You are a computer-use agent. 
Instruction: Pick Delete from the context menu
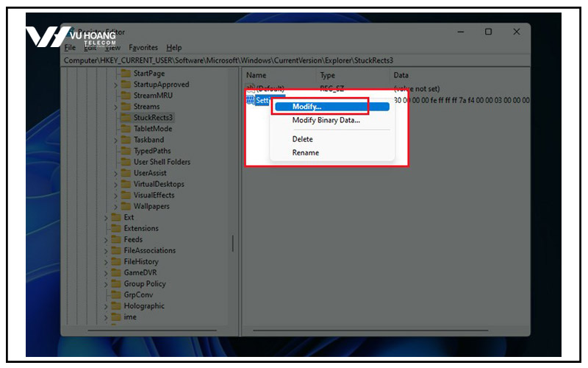[x=302, y=139]
